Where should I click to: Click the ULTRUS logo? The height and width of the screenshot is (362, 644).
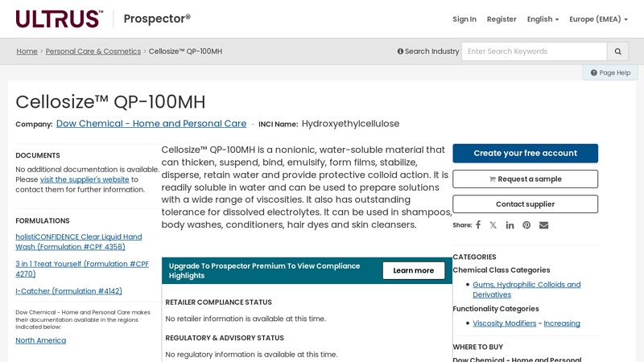point(60,19)
